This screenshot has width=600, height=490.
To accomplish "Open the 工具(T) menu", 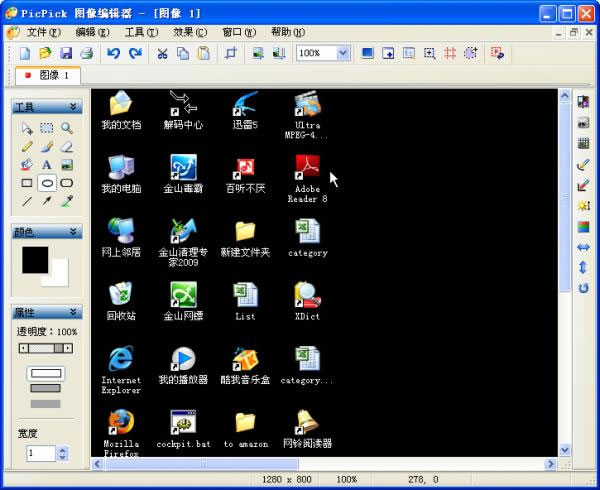I will pyautogui.click(x=141, y=33).
